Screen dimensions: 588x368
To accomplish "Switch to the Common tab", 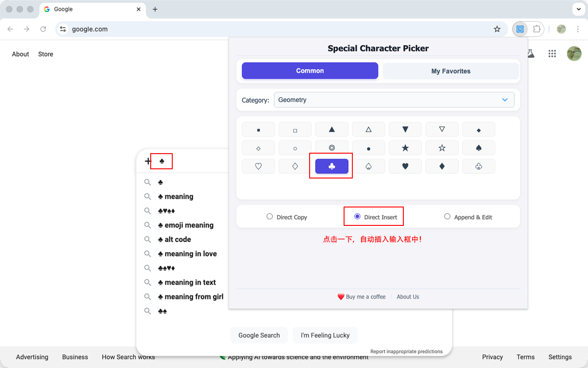I will pos(310,71).
